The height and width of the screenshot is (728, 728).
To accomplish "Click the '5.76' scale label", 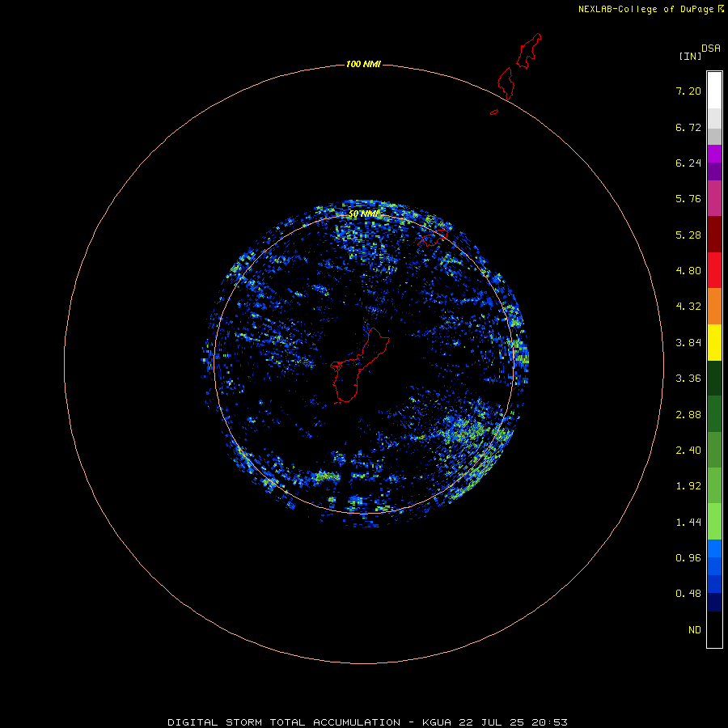I will (x=688, y=199).
